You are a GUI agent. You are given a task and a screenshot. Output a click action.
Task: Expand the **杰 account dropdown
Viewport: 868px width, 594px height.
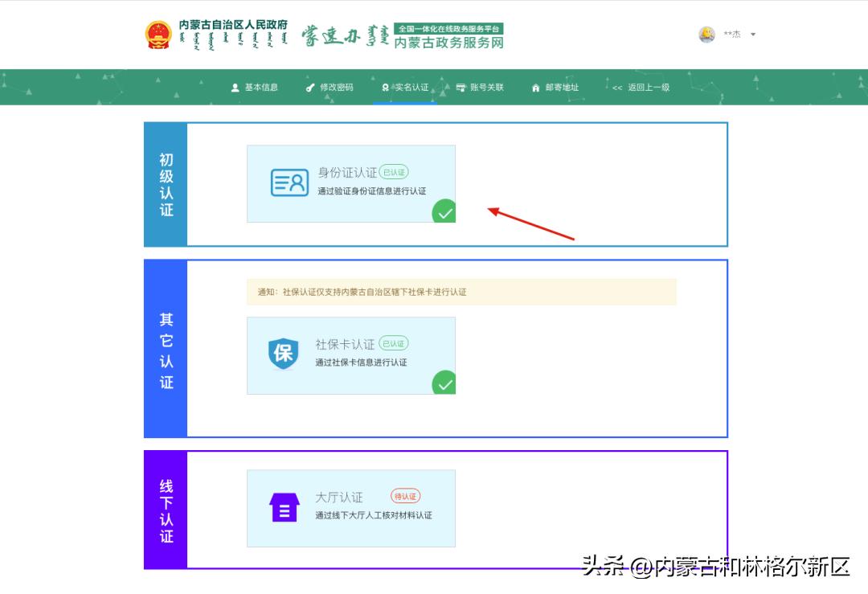point(733,35)
